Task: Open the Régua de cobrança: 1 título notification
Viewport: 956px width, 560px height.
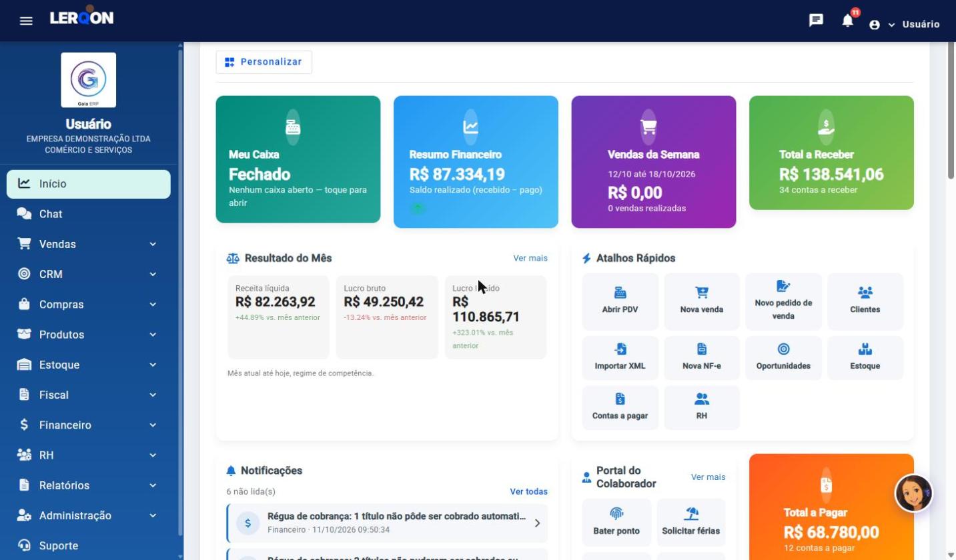Action: (387, 523)
